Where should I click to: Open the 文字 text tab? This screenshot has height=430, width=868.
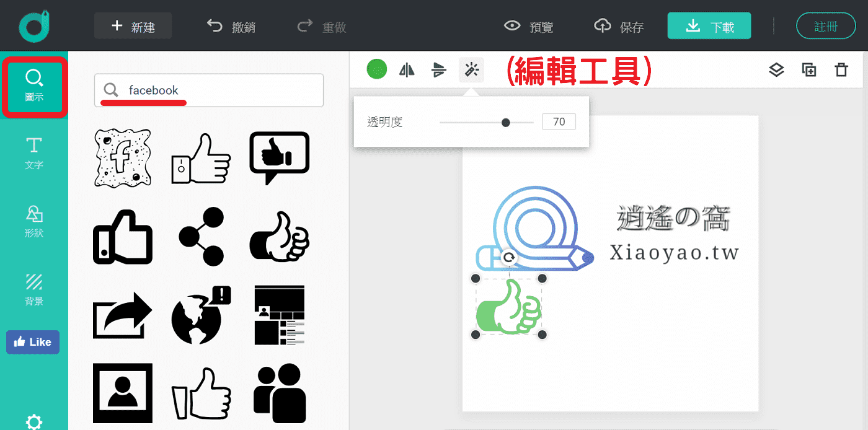(34, 154)
